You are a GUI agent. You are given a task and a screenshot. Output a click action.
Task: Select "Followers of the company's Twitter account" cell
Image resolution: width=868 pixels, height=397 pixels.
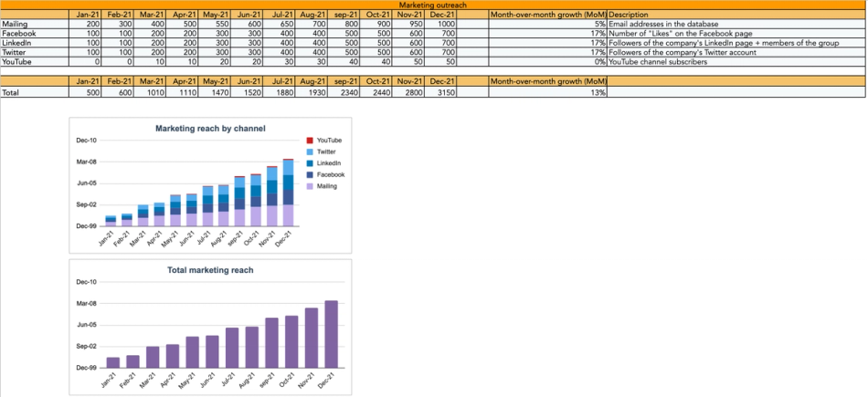[x=736, y=53]
